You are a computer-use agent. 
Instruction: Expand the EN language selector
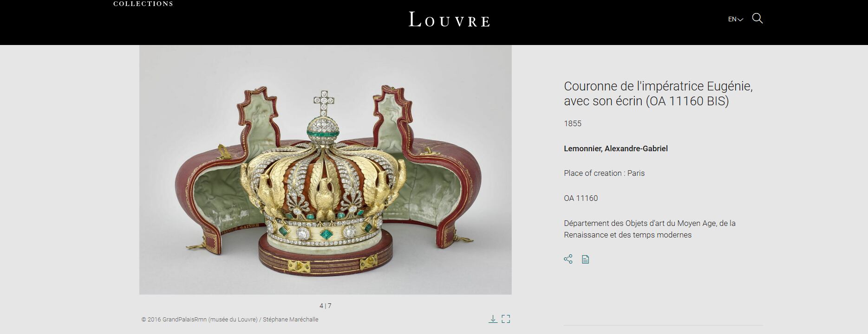[736, 19]
